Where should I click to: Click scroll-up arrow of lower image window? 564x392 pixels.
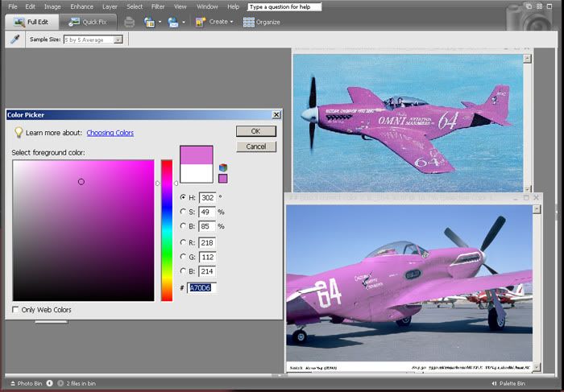[537, 209]
